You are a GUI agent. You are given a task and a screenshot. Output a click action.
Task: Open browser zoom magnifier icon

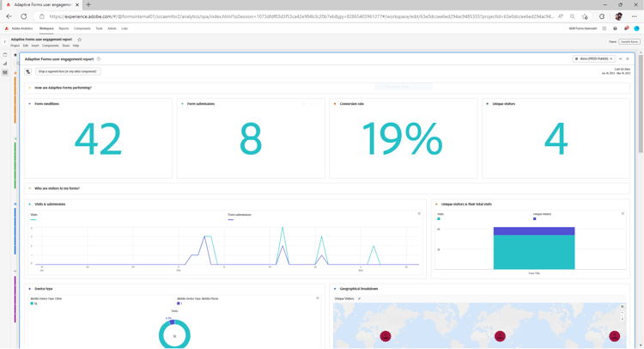tap(573, 16)
